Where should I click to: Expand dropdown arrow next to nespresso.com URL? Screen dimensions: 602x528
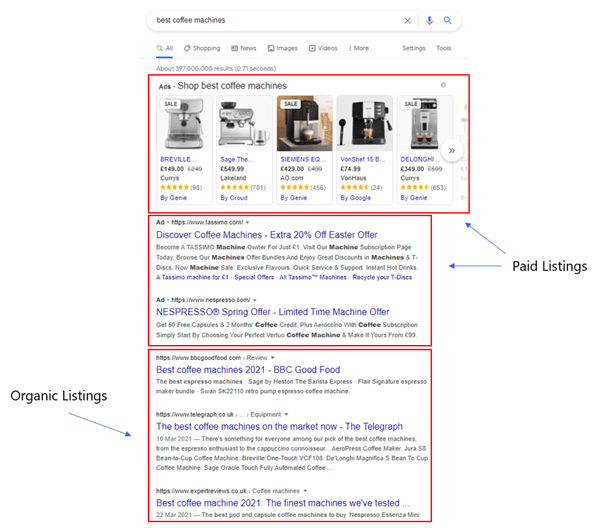click(255, 300)
